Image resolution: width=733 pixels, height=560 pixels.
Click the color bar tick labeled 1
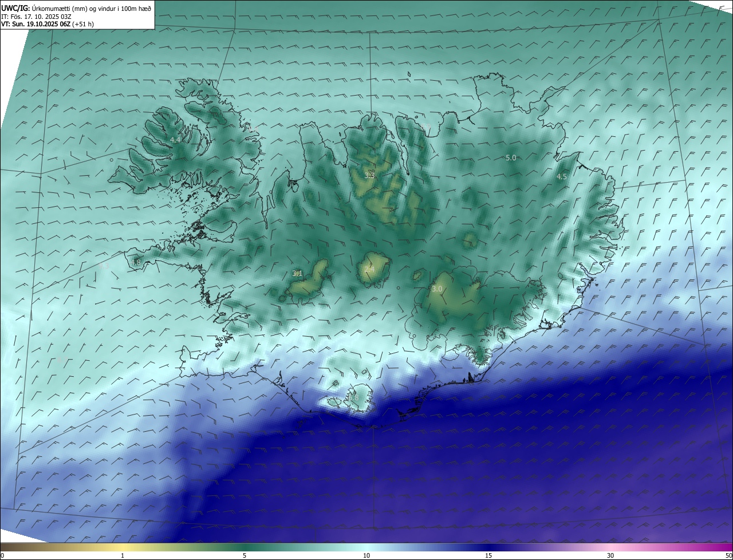tap(123, 555)
